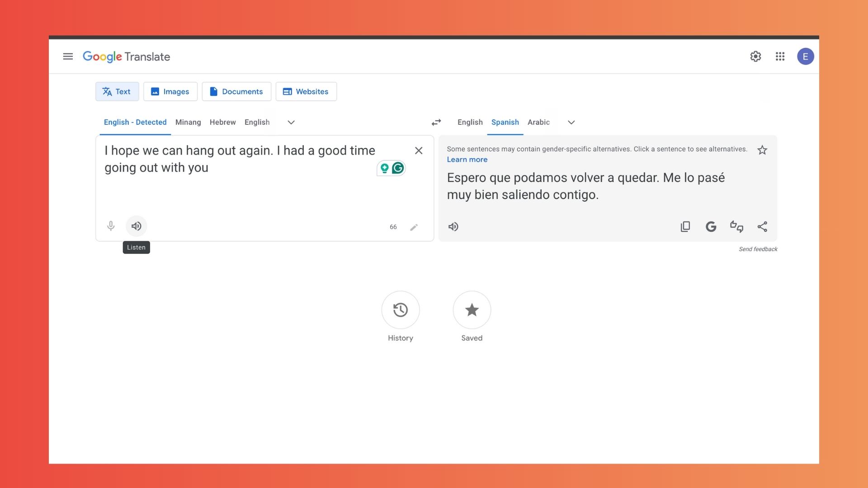Play audio of Spanish translation

[x=453, y=227]
